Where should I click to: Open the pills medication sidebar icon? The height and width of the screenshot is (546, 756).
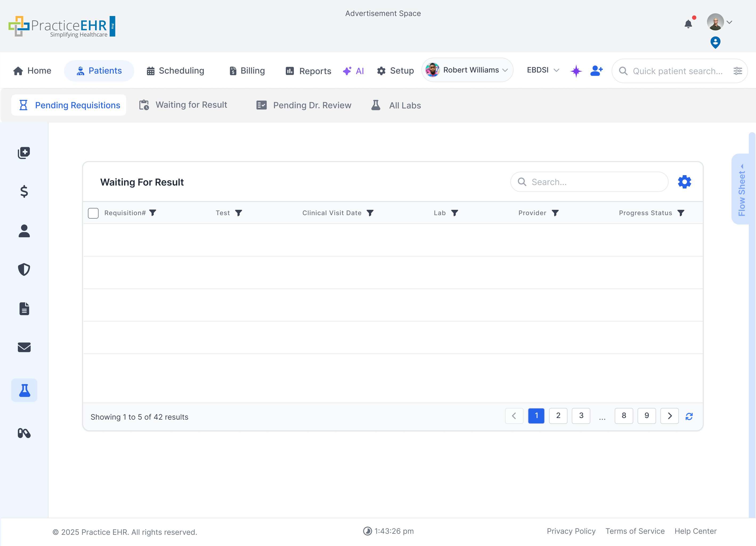point(24,433)
